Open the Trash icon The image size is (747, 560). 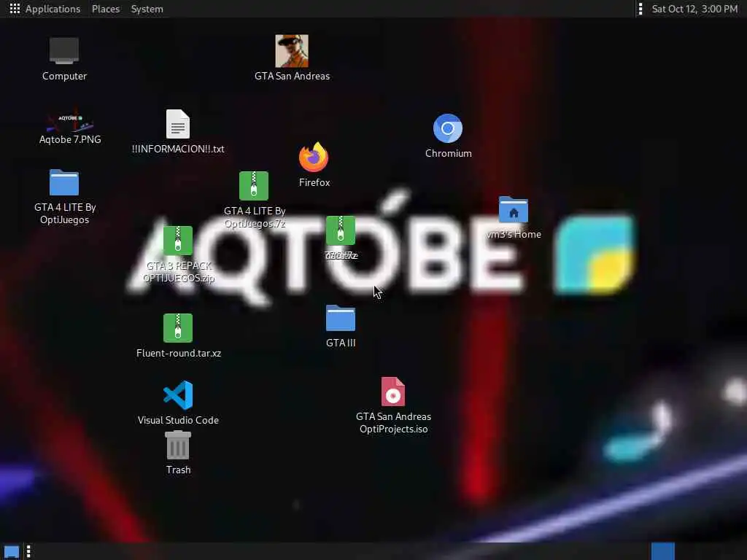(178, 446)
